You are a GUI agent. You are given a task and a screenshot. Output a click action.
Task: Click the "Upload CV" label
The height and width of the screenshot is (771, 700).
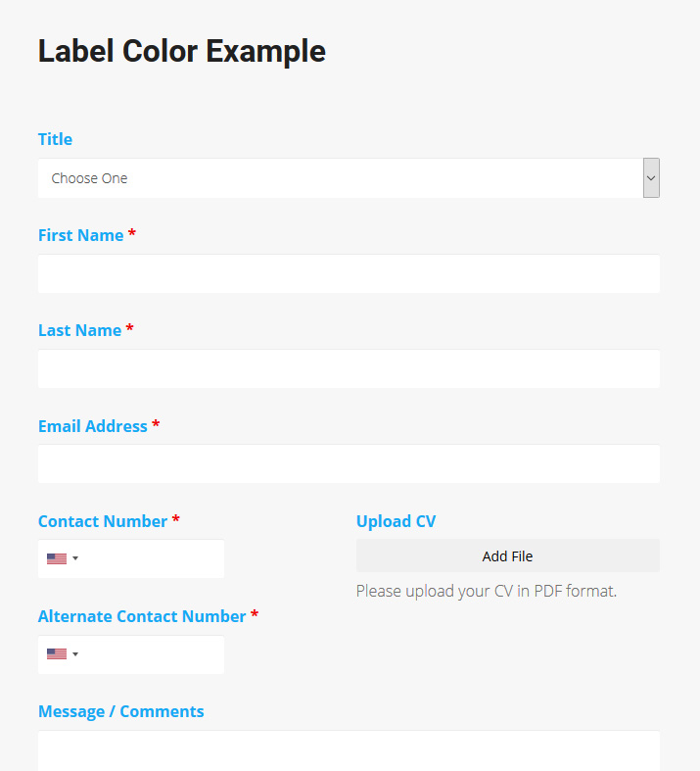click(x=396, y=521)
